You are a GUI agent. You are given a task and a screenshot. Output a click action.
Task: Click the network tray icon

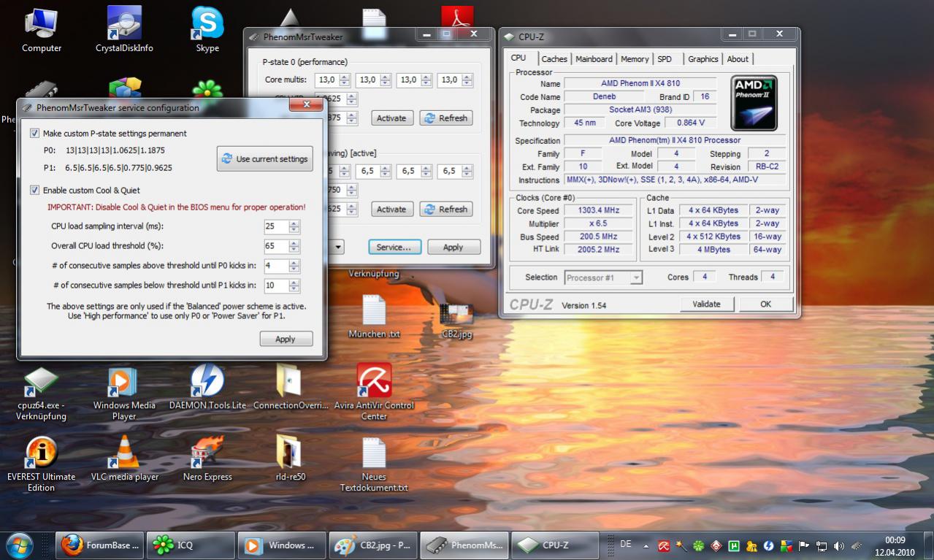click(x=822, y=546)
